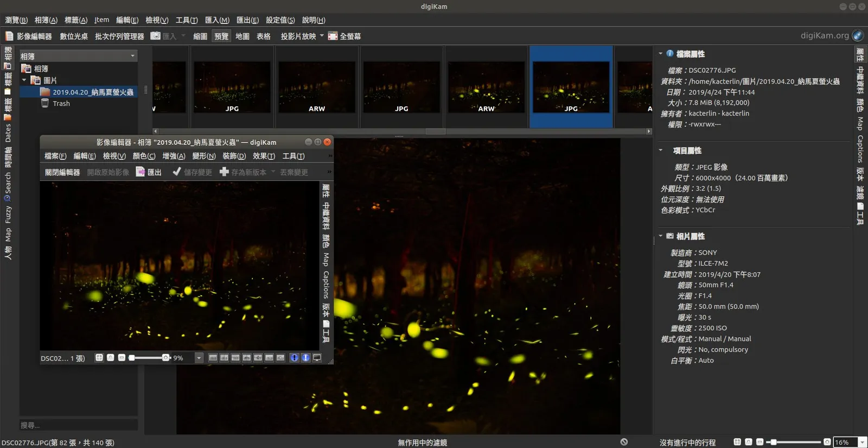Open the 16% zoom dropdown
868x448 pixels.
point(862,442)
